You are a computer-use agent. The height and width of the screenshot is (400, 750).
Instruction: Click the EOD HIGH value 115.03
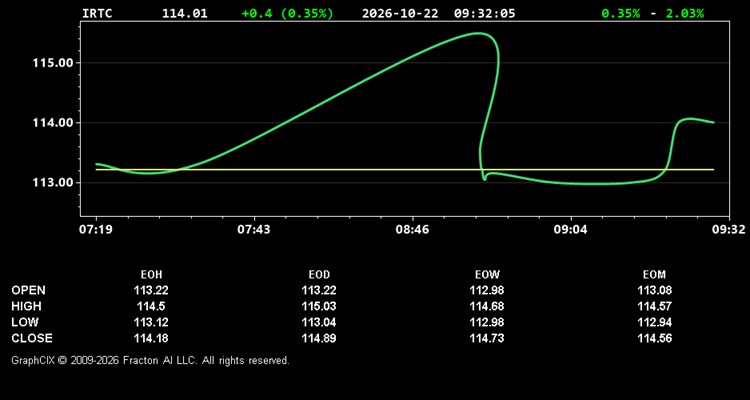(x=319, y=306)
